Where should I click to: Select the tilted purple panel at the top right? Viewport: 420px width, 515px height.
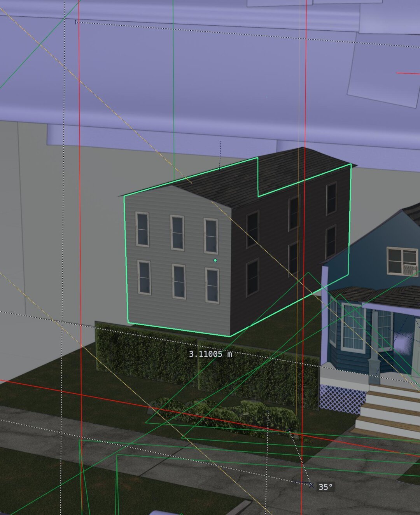[383, 68]
